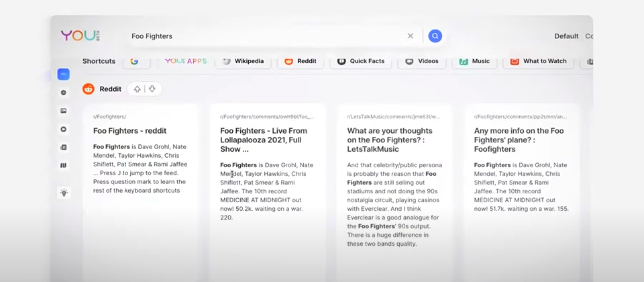Select the Videos shortcut
Image resolution: width=644 pixels, height=282 pixels.
pyautogui.click(x=421, y=61)
